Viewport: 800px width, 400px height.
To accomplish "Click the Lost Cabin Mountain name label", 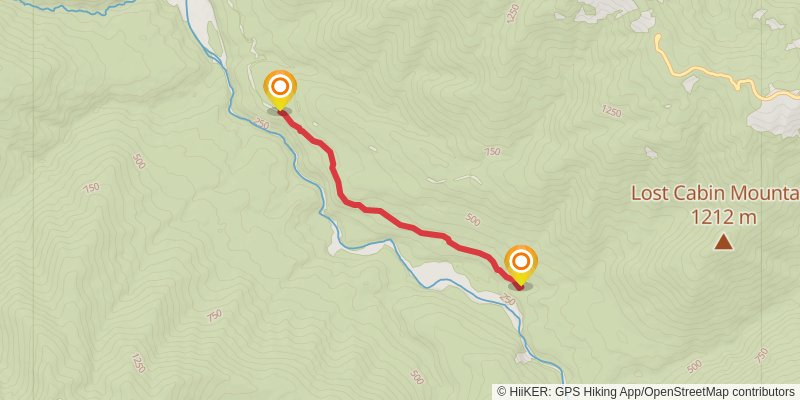I will point(715,193).
